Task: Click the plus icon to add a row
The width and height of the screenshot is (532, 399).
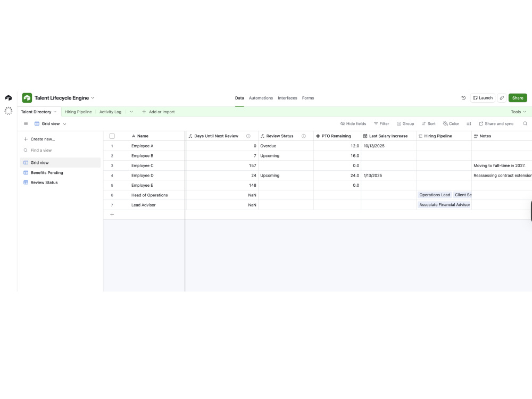Action: [112, 214]
